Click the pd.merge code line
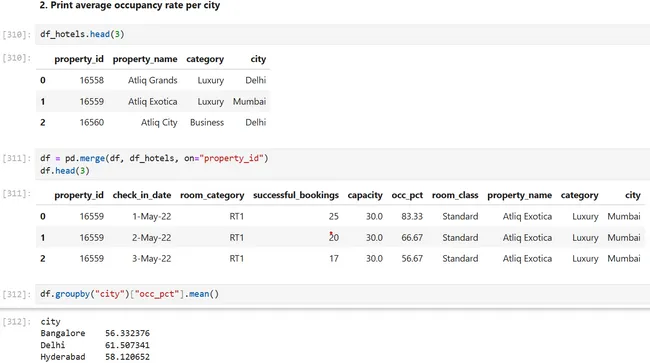 [154, 158]
